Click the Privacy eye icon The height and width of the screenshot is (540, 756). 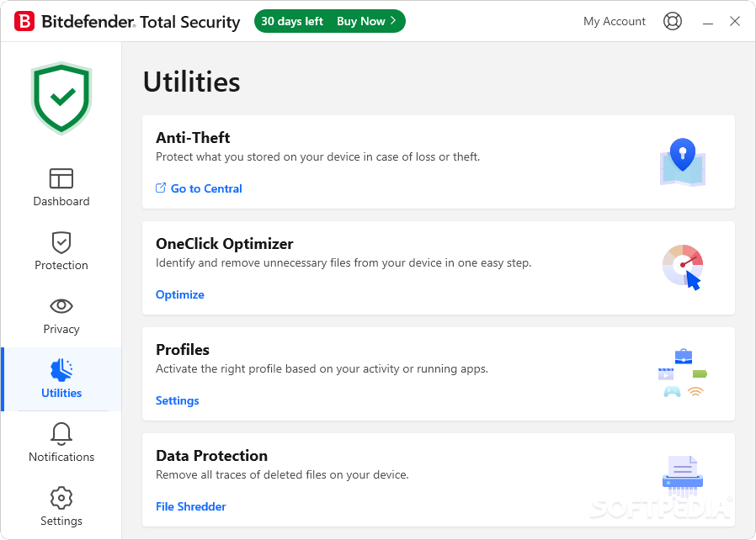tap(61, 306)
